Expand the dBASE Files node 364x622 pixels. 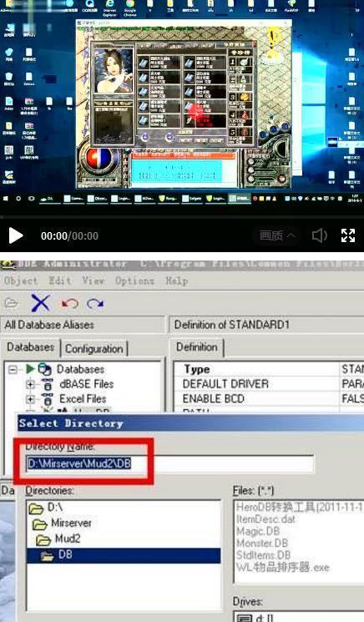(31, 384)
